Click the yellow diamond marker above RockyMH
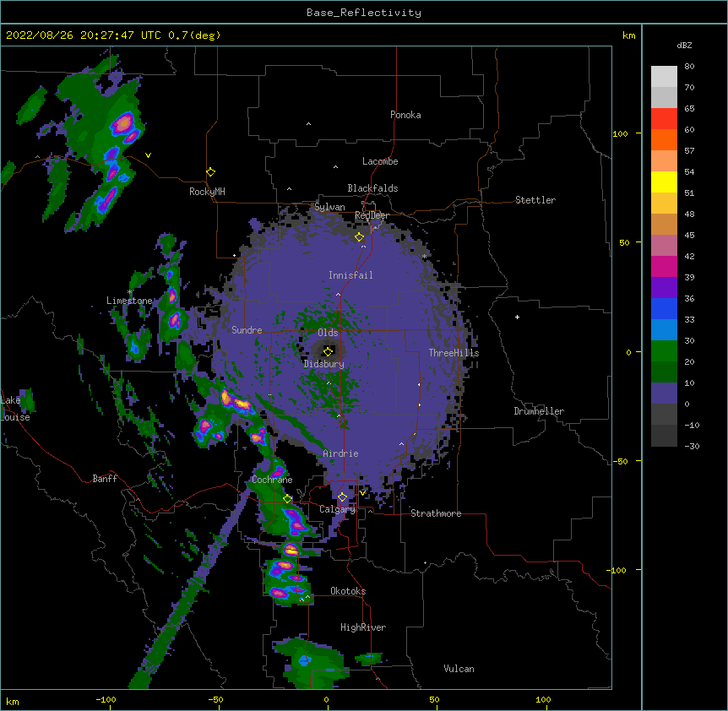The width and height of the screenshot is (728, 711). click(210, 172)
